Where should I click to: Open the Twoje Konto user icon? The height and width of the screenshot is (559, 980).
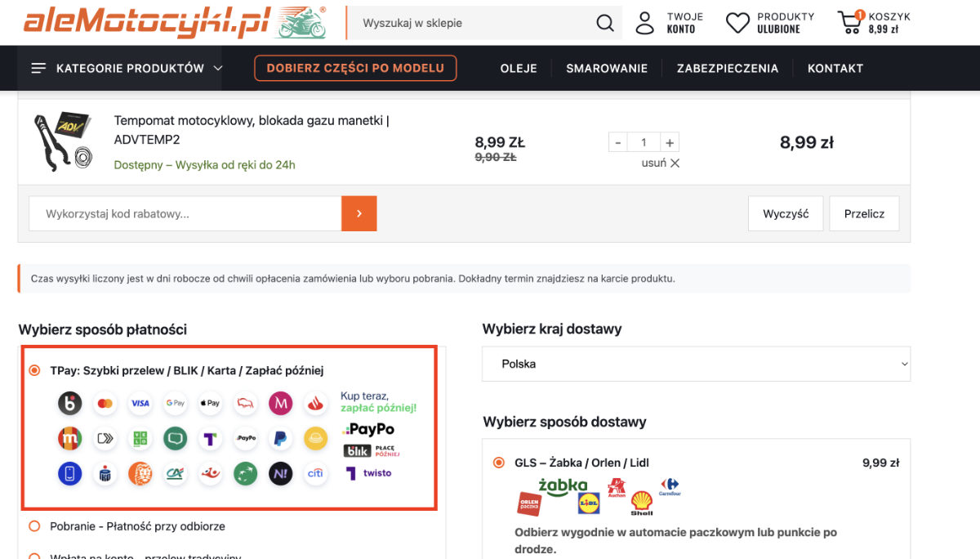click(645, 23)
